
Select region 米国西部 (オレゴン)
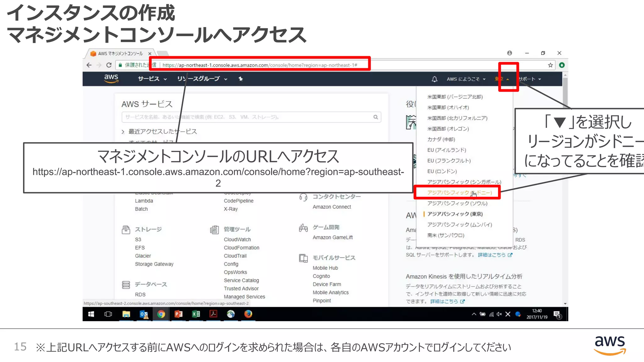click(x=448, y=129)
